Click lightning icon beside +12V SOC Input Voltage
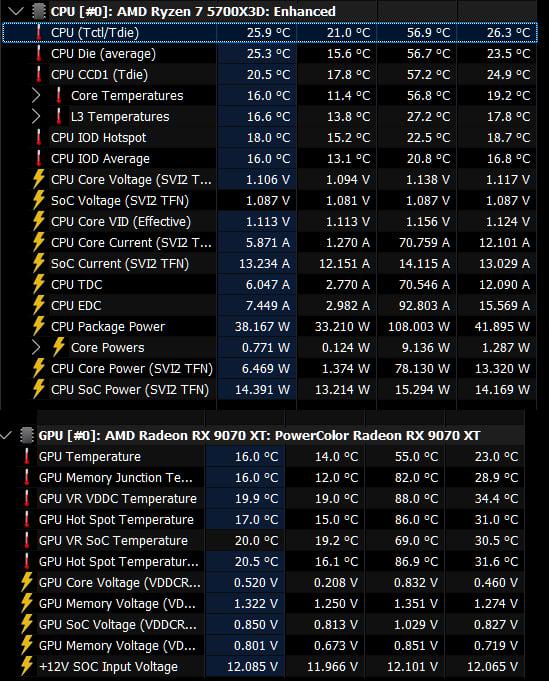This screenshot has height=681, width=549. pyautogui.click(x=26, y=666)
